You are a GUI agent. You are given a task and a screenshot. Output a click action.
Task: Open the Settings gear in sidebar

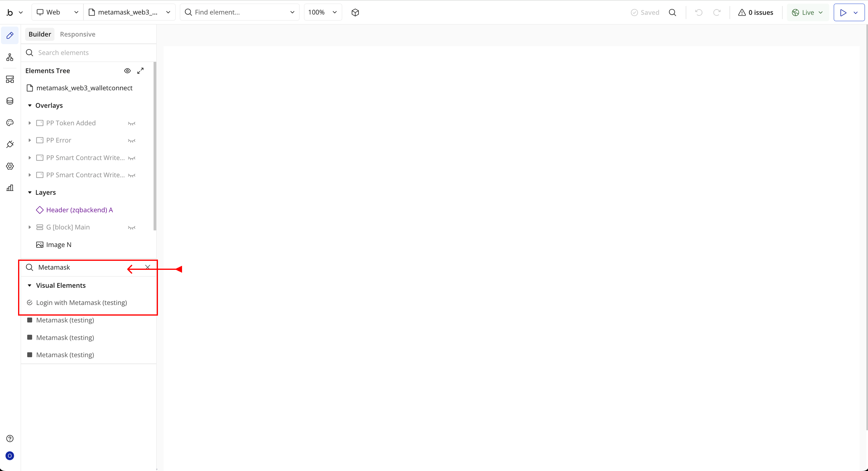click(x=10, y=166)
